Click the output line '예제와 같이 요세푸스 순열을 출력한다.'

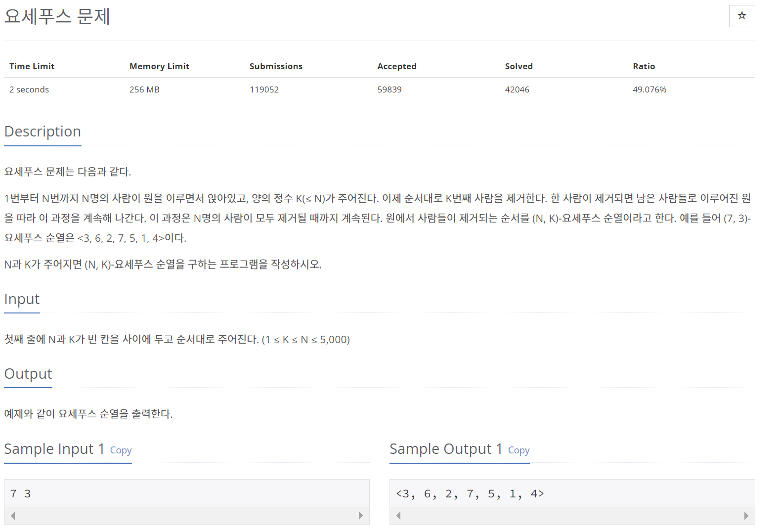click(88, 414)
